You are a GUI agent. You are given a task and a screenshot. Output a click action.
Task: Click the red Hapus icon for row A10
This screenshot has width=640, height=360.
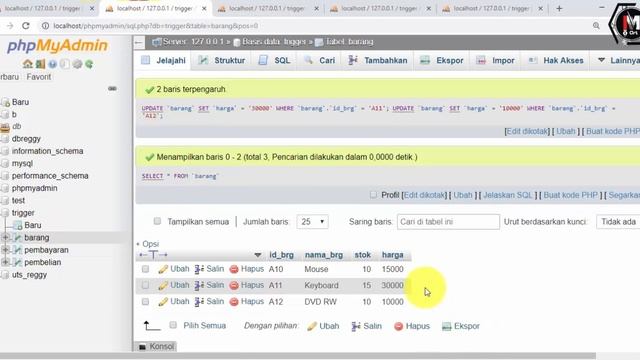[x=234, y=269]
